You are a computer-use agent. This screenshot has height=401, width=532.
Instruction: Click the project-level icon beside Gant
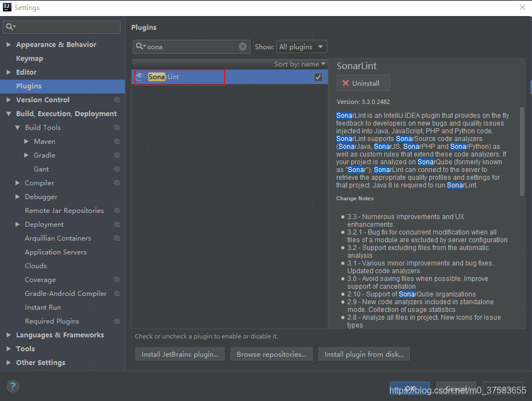point(117,169)
